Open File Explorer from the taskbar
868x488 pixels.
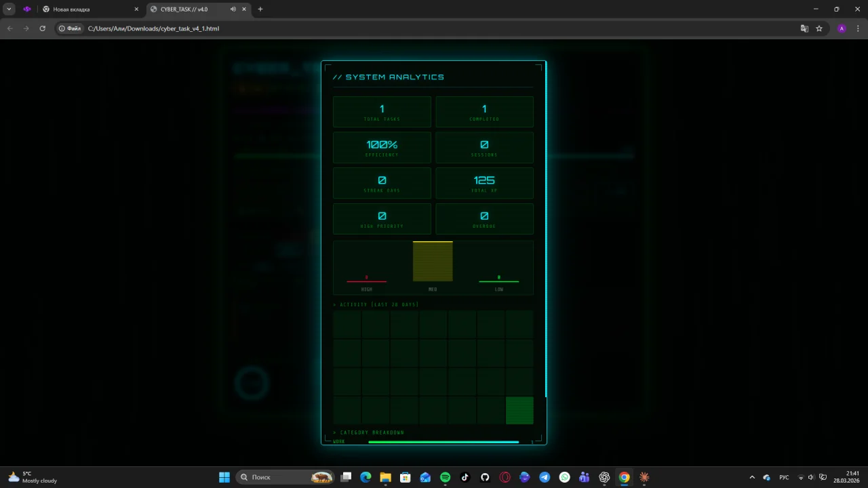coord(385,477)
